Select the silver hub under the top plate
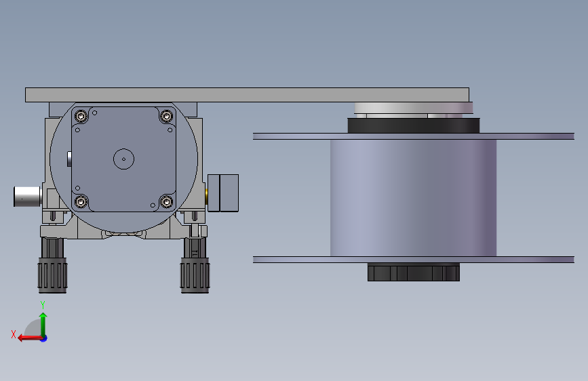 click(413, 108)
